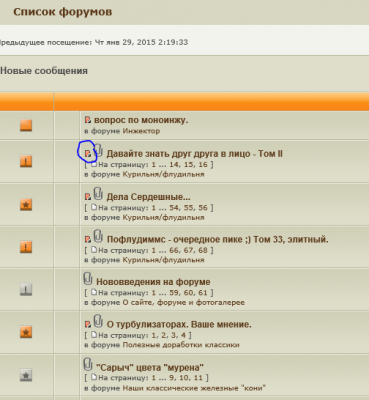Screen dimensions: 369x400
Task: Click page icon in О турбулизаторах pagination
Action: tap(94, 335)
